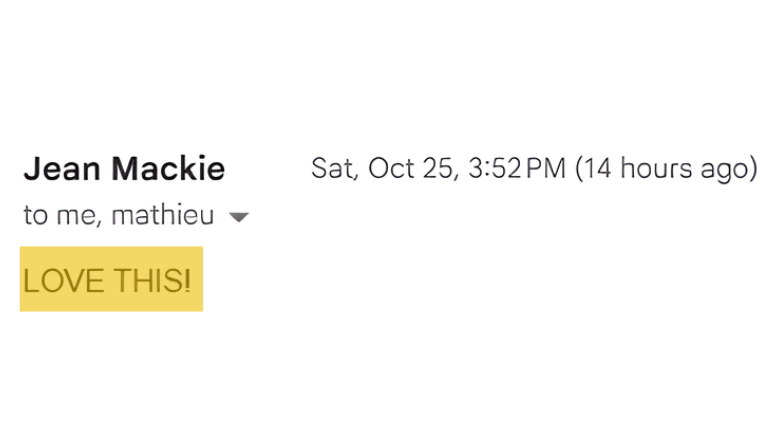This screenshot has width=770, height=433.
Task: Select the "to me, mathieu" recipient line
Action: coord(118,216)
